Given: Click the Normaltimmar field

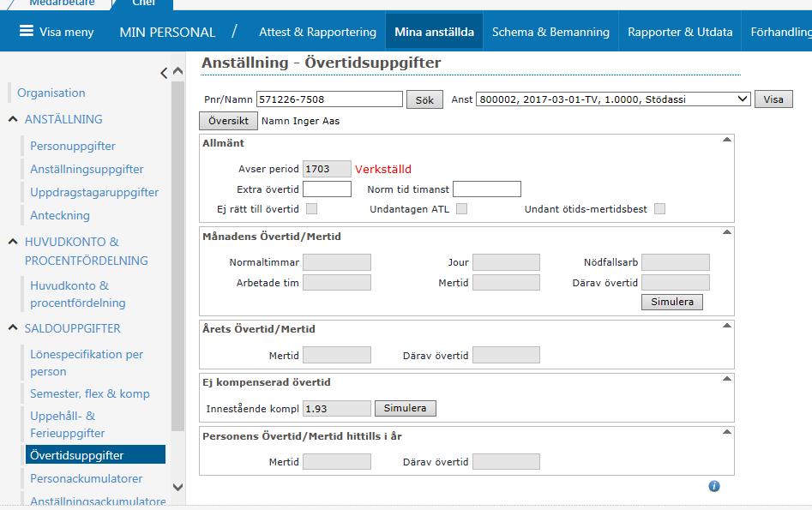Looking at the screenshot, I should tap(337, 262).
